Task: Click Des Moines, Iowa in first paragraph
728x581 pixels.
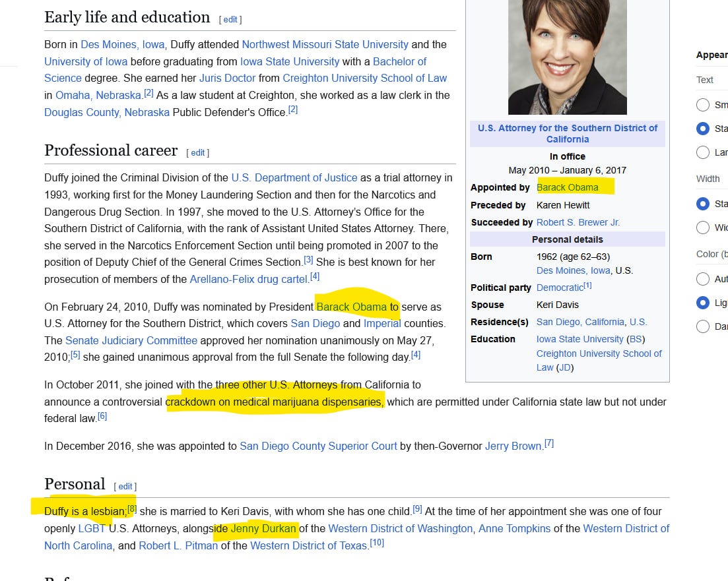Action: [123, 45]
